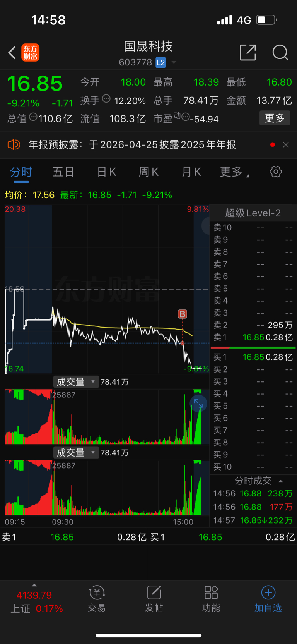The width and height of the screenshot is (297, 644).
Task: Tap the bottom 卖1 16.85 quote bar
Action: point(74,537)
